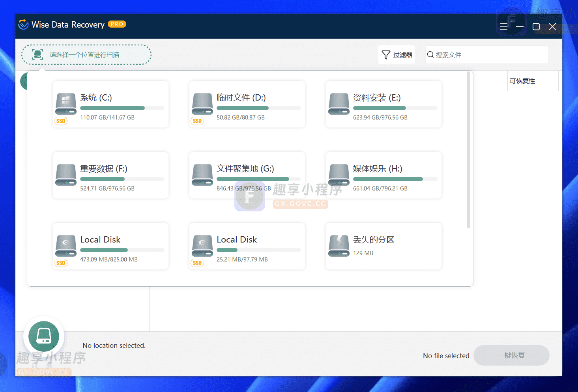Click the 129 MB size text

(363, 253)
